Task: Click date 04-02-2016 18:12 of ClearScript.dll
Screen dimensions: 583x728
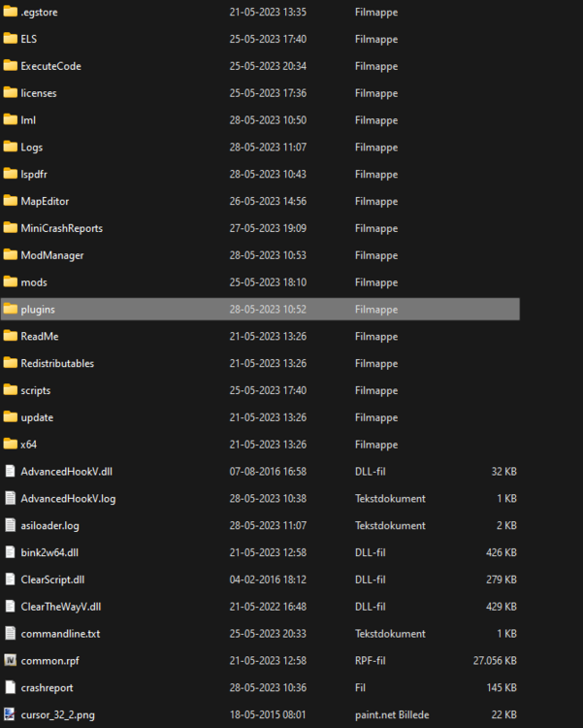Action: 268,579
